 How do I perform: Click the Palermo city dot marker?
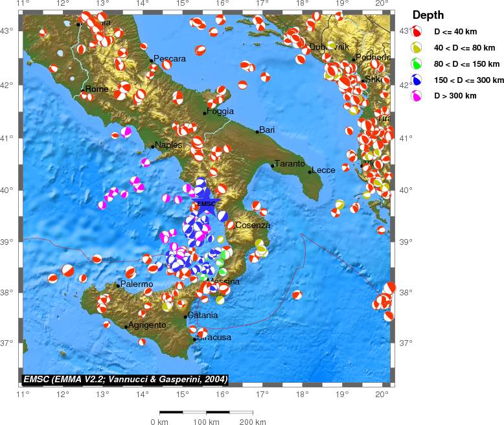click(x=118, y=285)
